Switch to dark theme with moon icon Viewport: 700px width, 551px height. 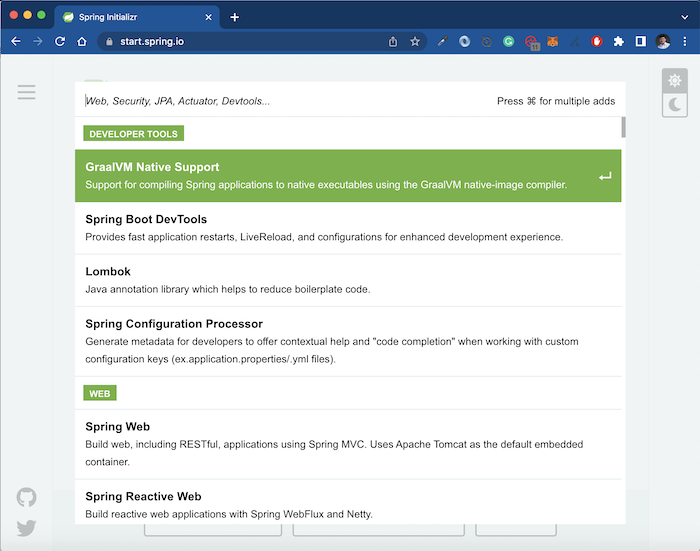point(675,105)
